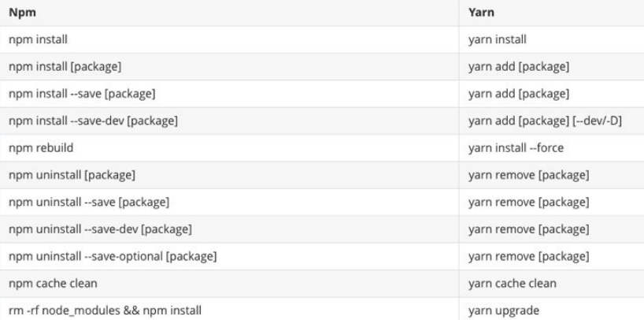
Task: Click 'npm uninstall --save-dev [package]' cell
Action: pyautogui.click(x=229, y=229)
